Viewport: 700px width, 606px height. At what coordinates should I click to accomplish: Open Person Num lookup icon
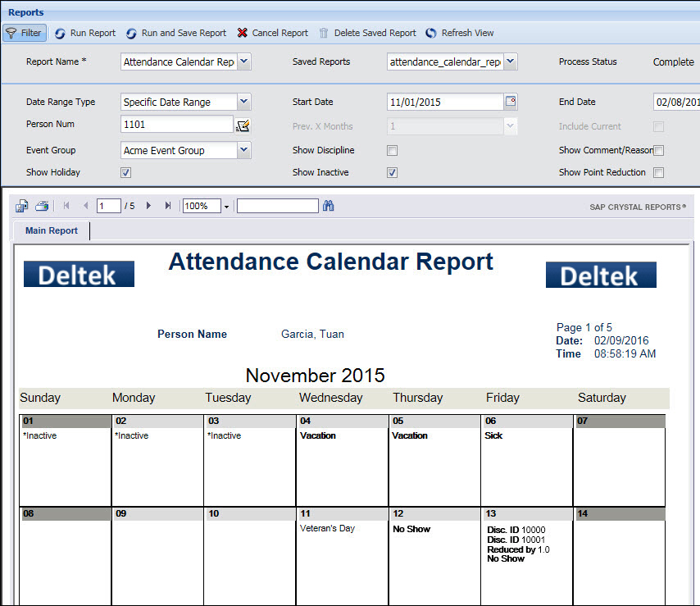click(242, 125)
